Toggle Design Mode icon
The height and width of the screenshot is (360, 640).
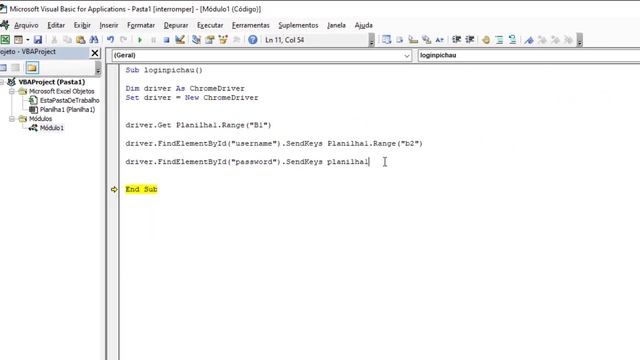pos(180,40)
